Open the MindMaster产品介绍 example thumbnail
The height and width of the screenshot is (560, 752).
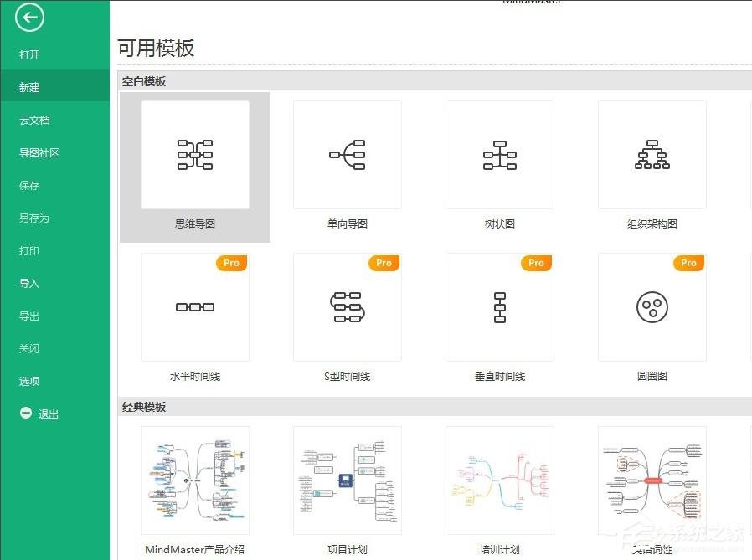[194, 479]
